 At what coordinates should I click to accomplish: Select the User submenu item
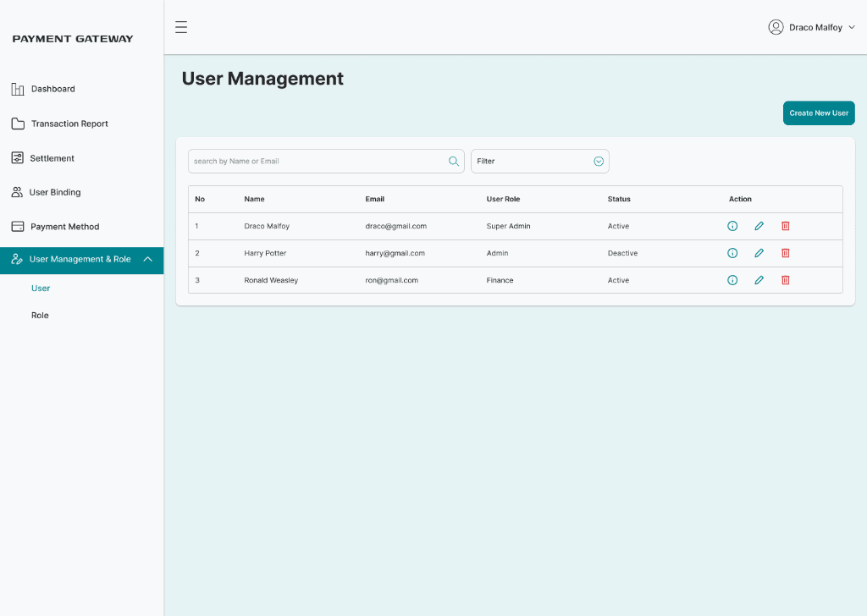point(41,289)
